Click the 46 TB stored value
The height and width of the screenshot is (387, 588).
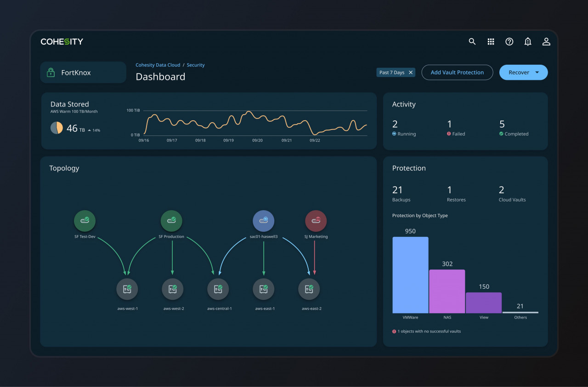76,129
